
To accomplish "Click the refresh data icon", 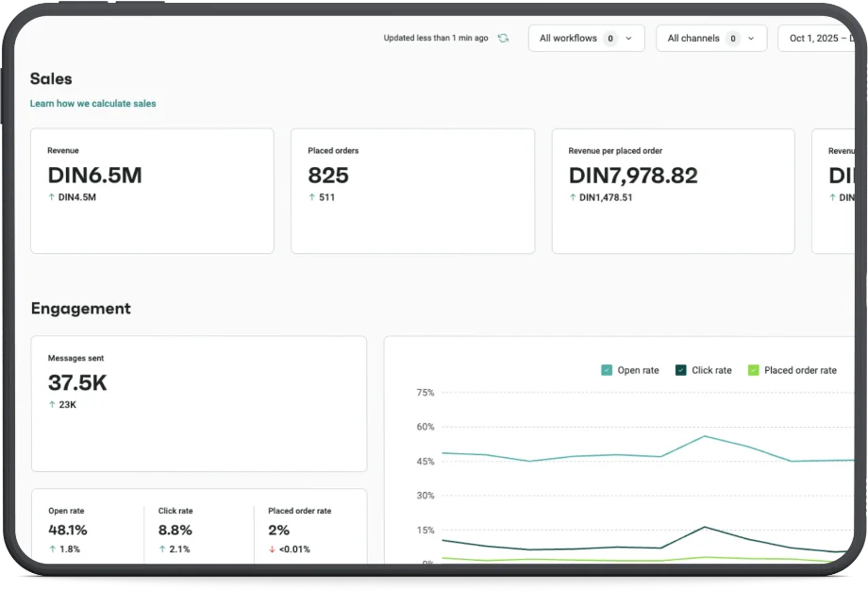I will (503, 38).
